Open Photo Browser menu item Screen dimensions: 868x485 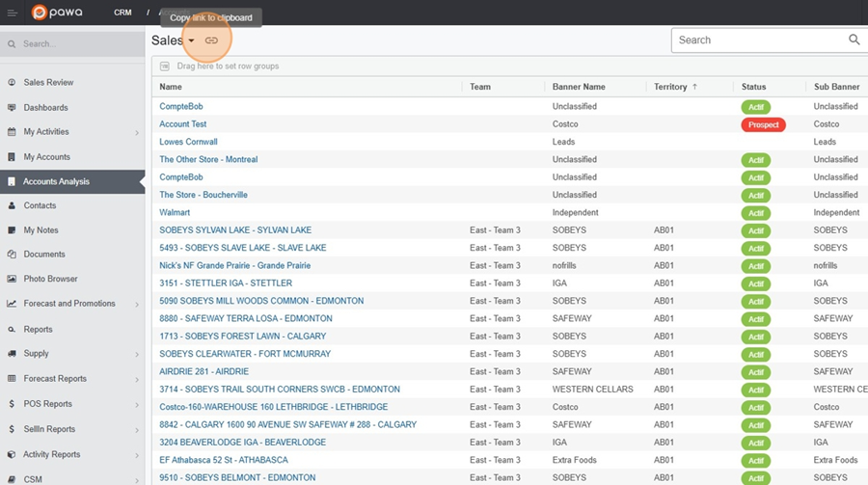[50, 279]
